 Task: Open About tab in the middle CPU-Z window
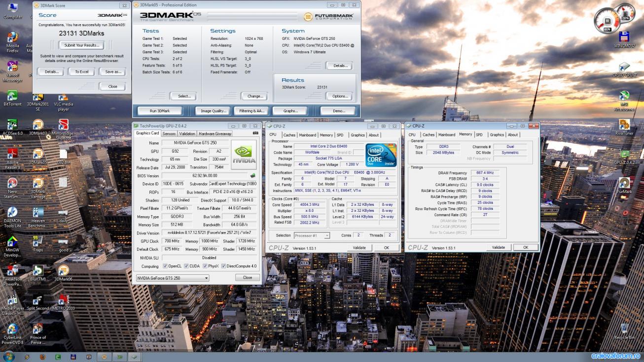(374, 135)
